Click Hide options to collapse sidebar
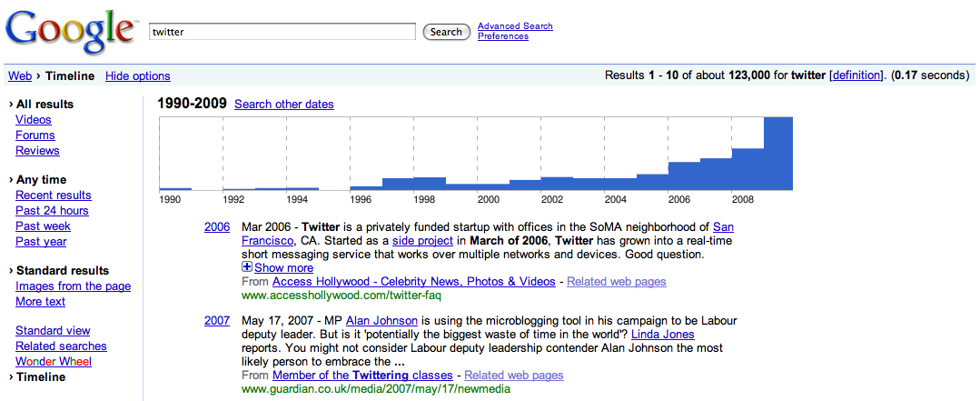 point(137,76)
